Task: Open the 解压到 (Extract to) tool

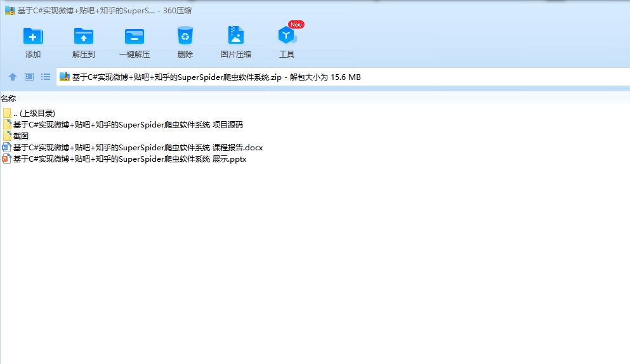Action: [84, 36]
